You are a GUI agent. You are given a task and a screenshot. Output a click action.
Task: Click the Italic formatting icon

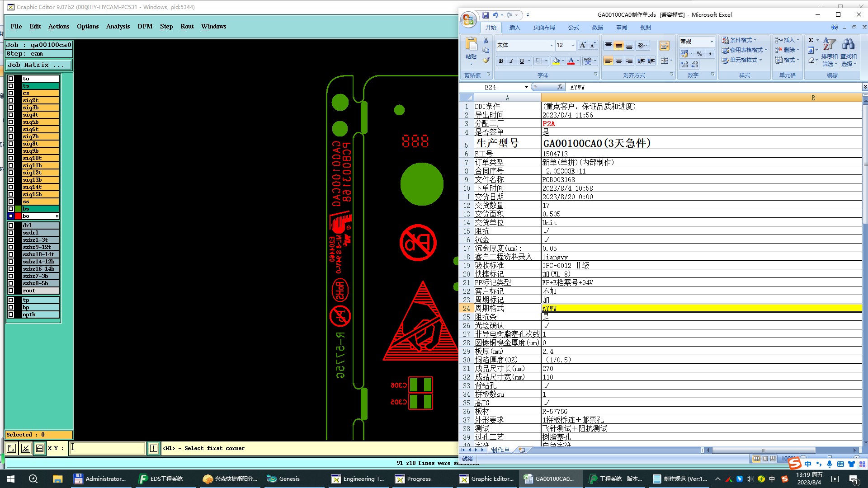click(511, 61)
